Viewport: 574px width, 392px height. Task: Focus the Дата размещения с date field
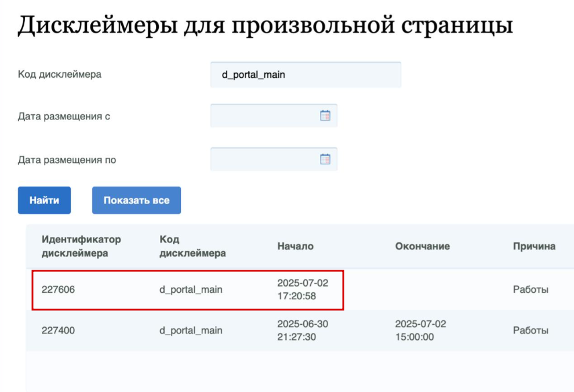point(274,115)
